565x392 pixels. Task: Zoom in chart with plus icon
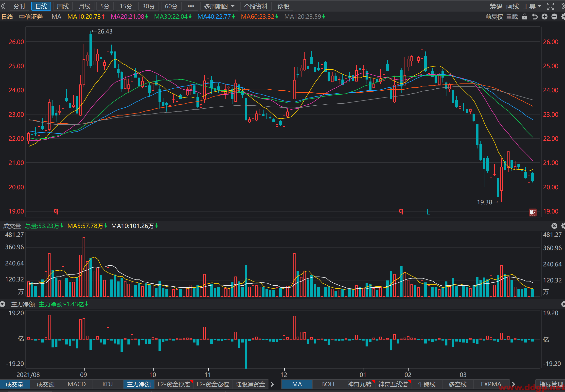coord(545,16)
